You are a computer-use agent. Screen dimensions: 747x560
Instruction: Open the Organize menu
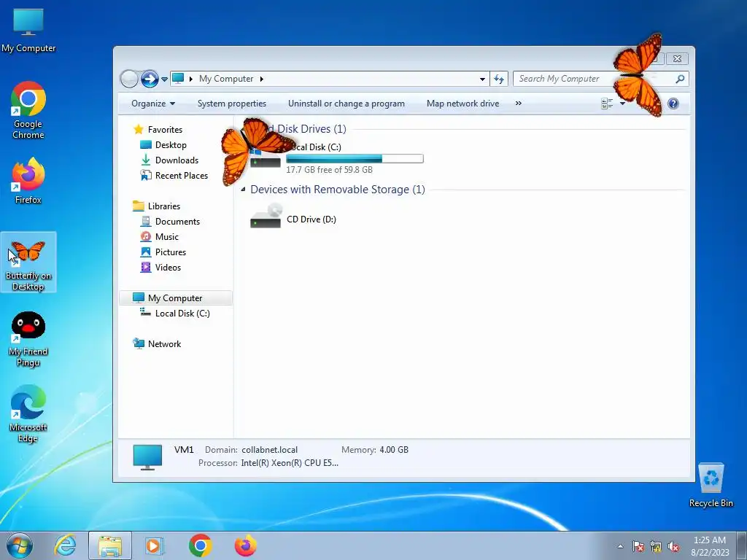(x=153, y=104)
